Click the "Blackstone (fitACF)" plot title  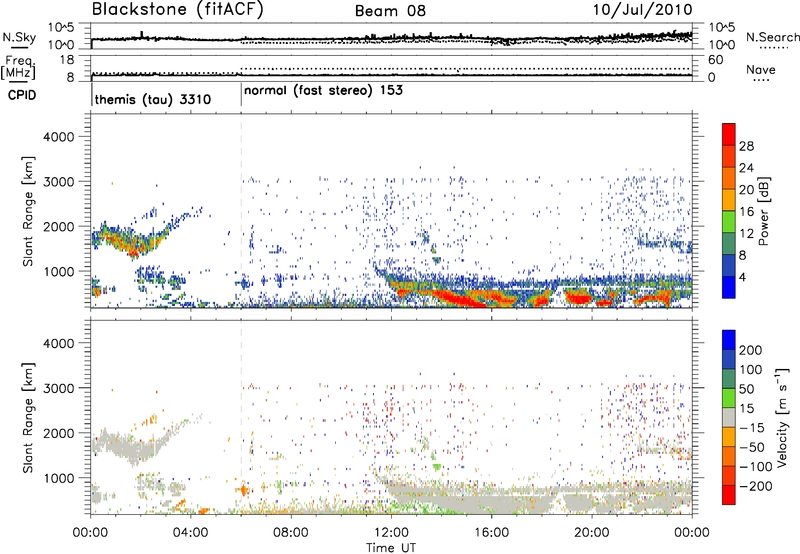[178, 9]
